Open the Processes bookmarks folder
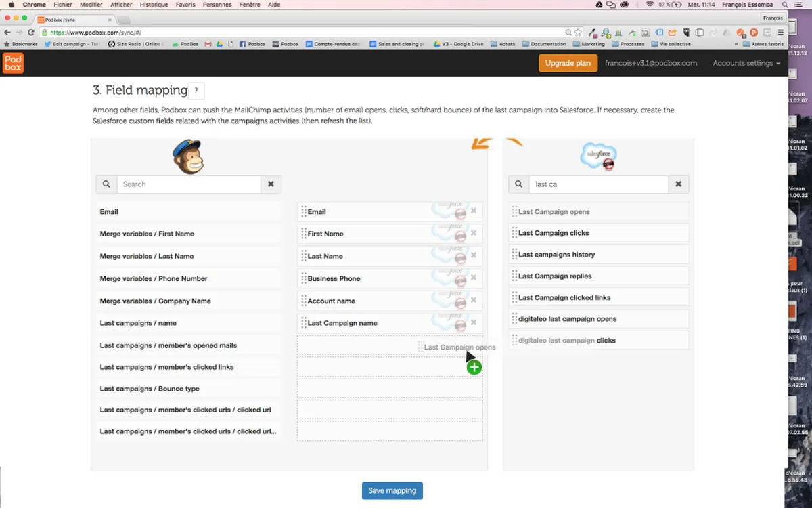 point(628,44)
